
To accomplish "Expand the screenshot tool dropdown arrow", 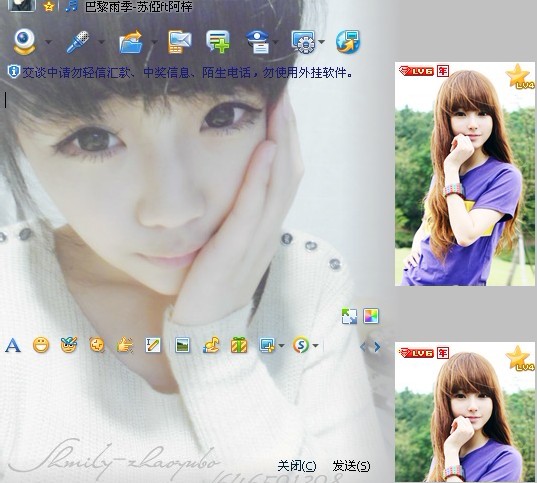I will point(282,345).
